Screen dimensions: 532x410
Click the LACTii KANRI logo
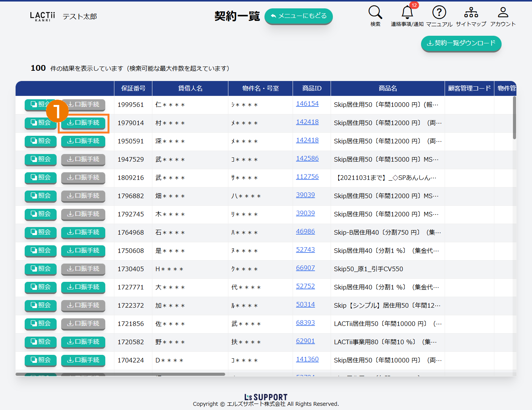pos(42,16)
